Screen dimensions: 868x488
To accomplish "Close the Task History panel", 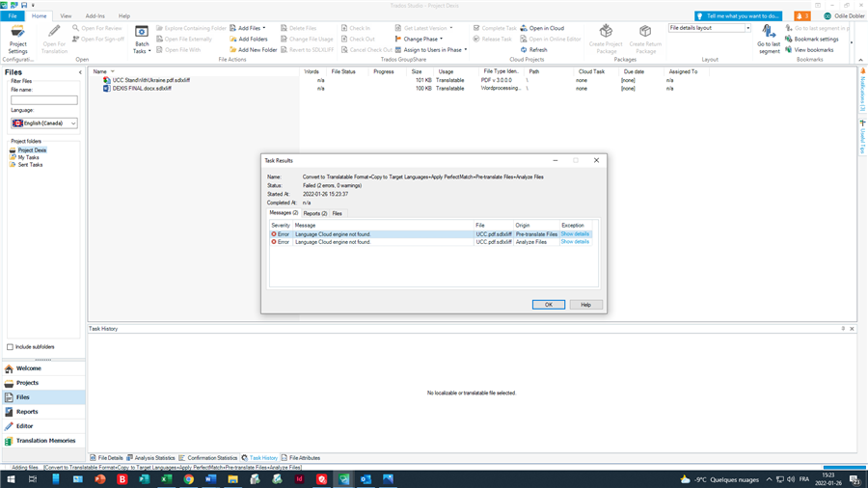I will (x=852, y=329).
